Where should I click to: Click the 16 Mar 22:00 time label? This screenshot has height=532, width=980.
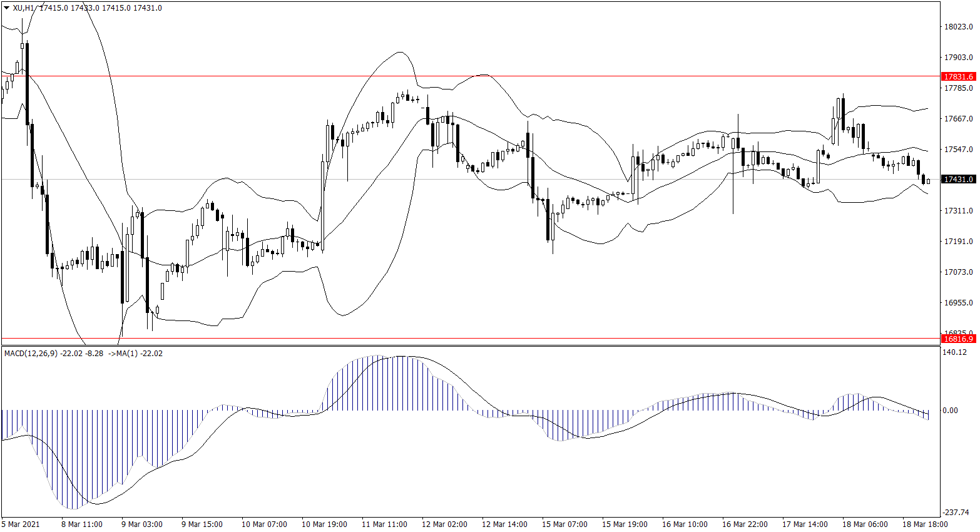coord(745,524)
